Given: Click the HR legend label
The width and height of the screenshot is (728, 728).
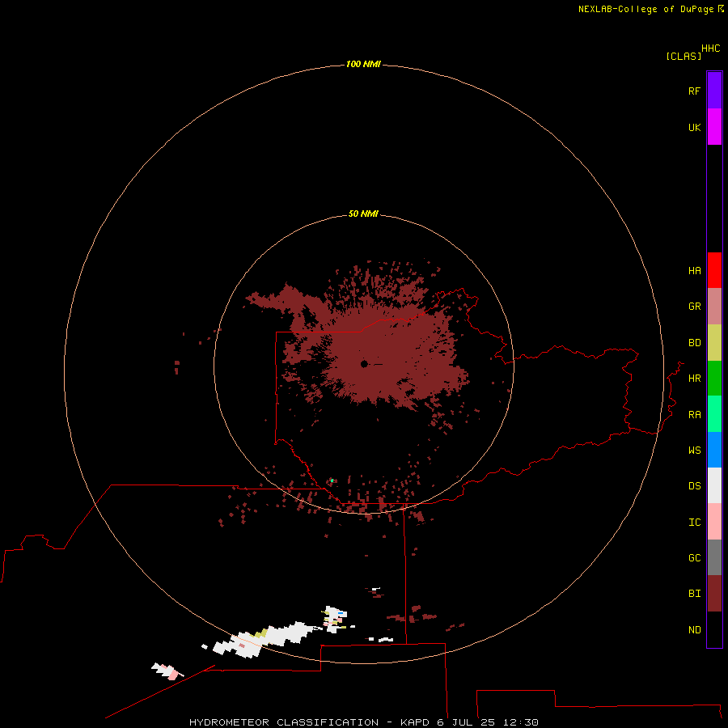Looking at the screenshot, I should [694, 379].
